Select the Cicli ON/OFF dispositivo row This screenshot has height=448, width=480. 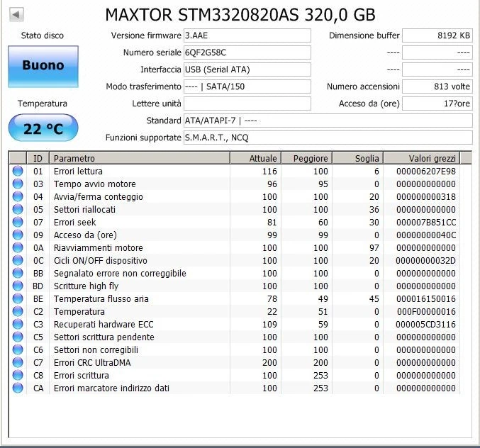pos(235,260)
